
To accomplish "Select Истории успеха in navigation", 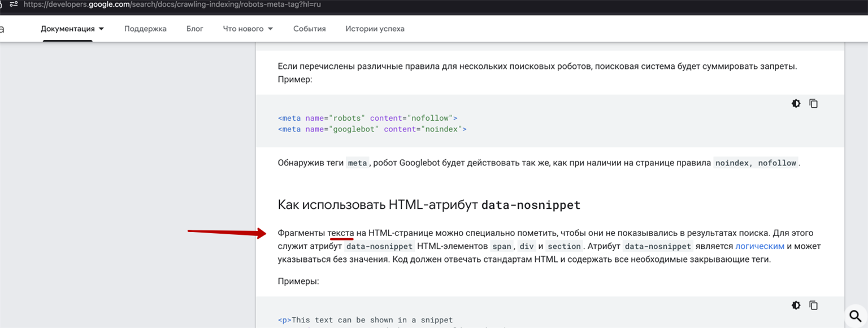I will (x=375, y=29).
